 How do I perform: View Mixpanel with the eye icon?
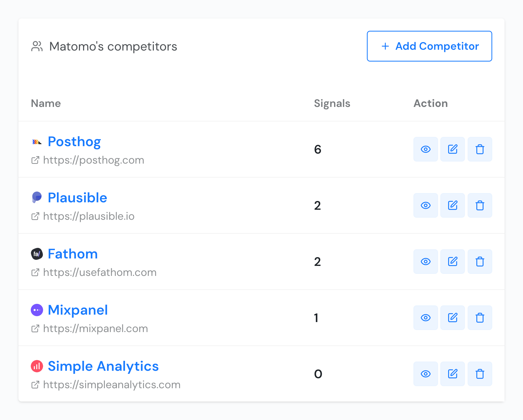pyautogui.click(x=426, y=318)
